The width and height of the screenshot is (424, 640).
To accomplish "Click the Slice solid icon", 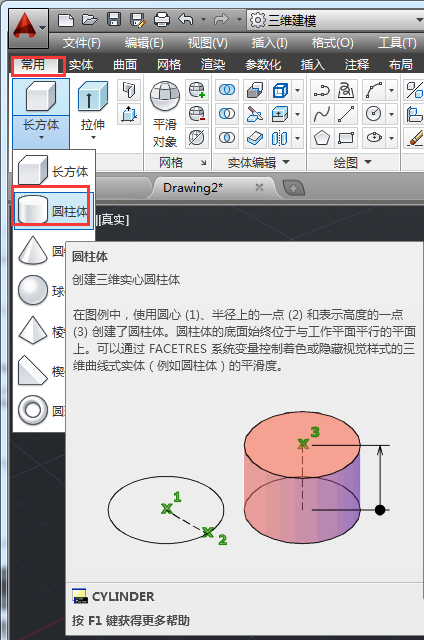I will [255, 114].
